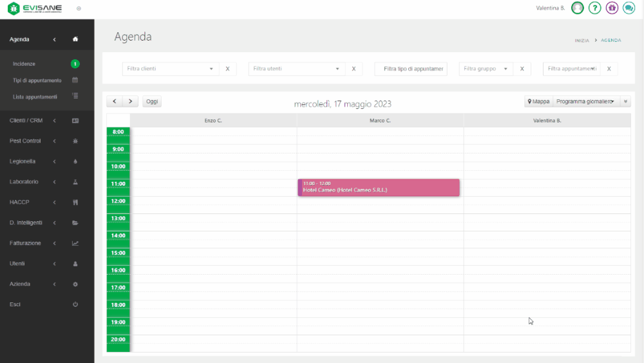Viewport: 644px width, 363px height.
Task: Click the home icon in the sidebar
Action: [75, 39]
